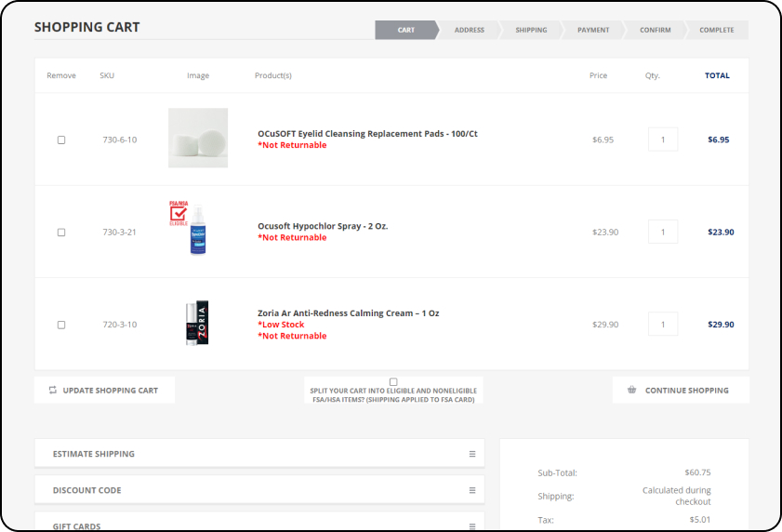Click Continue Shopping button
This screenshot has width=782, height=532.
point(681,390)
